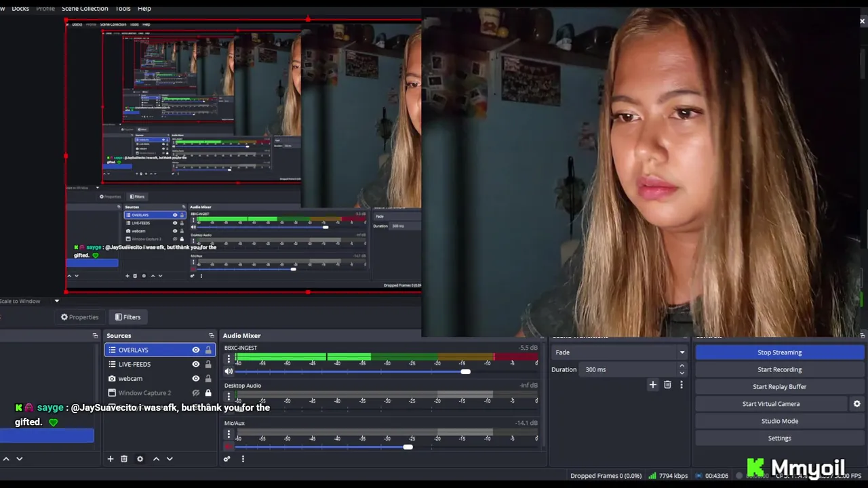868x488 pixels.
Task: Click Start Recording
Action: [x=780, y=369]
